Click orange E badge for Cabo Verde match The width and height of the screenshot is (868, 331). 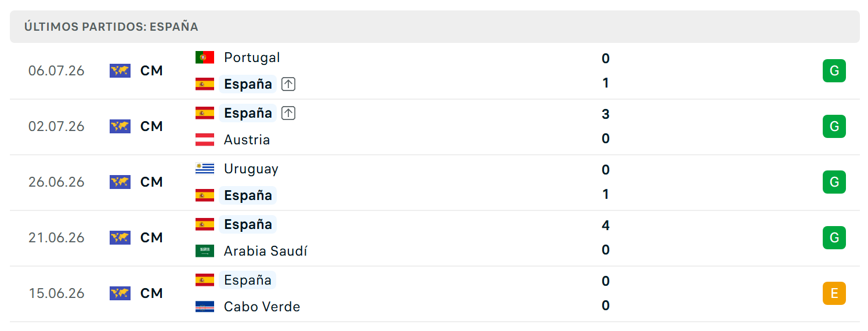[834, 293]
